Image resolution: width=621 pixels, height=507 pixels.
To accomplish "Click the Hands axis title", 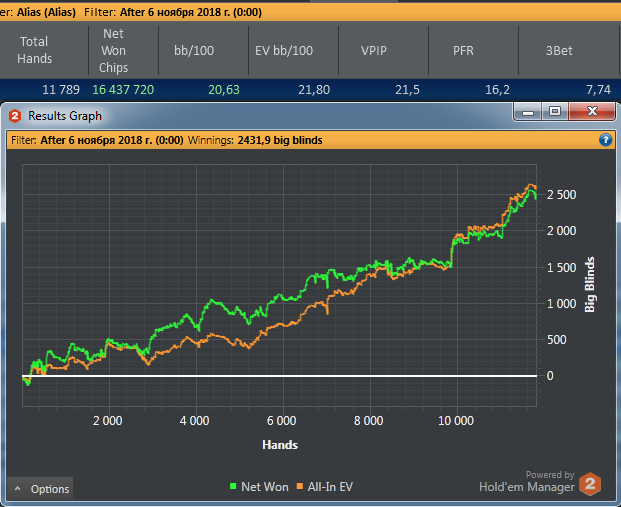I will 280,445.
